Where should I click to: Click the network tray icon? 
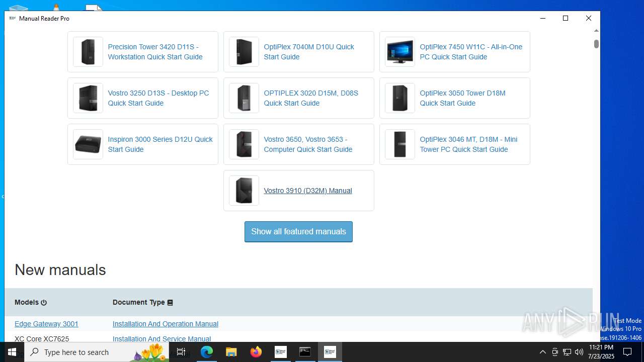(x=567, y=352)
